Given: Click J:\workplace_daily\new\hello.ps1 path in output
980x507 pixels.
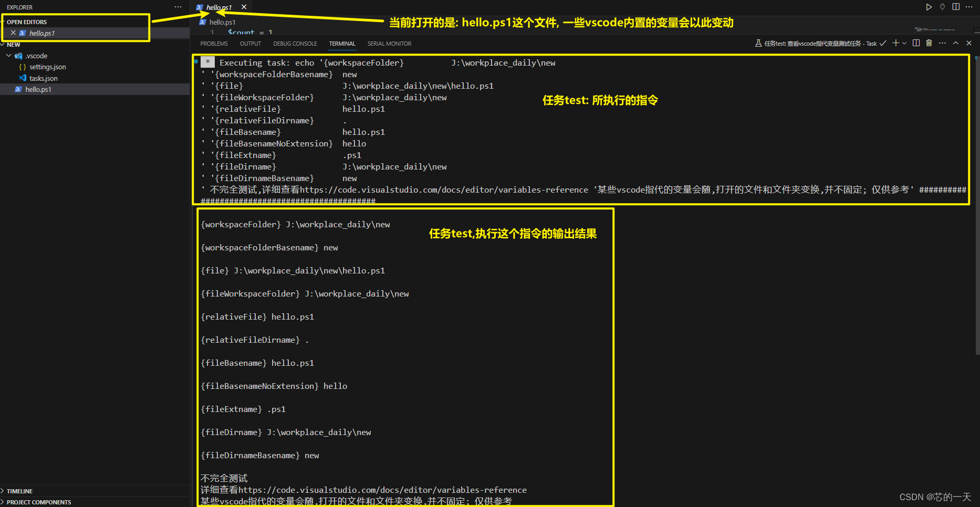Looking at the screenshot, I should click(x=309, y=270).
